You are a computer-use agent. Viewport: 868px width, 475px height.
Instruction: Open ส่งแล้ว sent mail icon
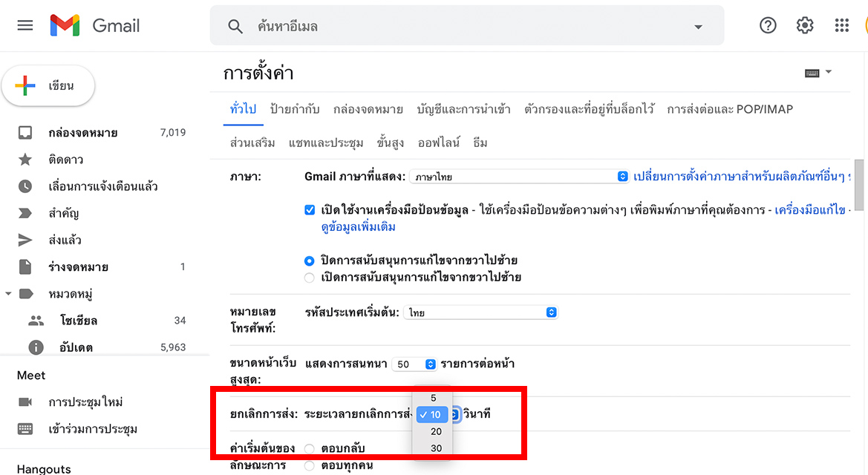tap(25, 240)
